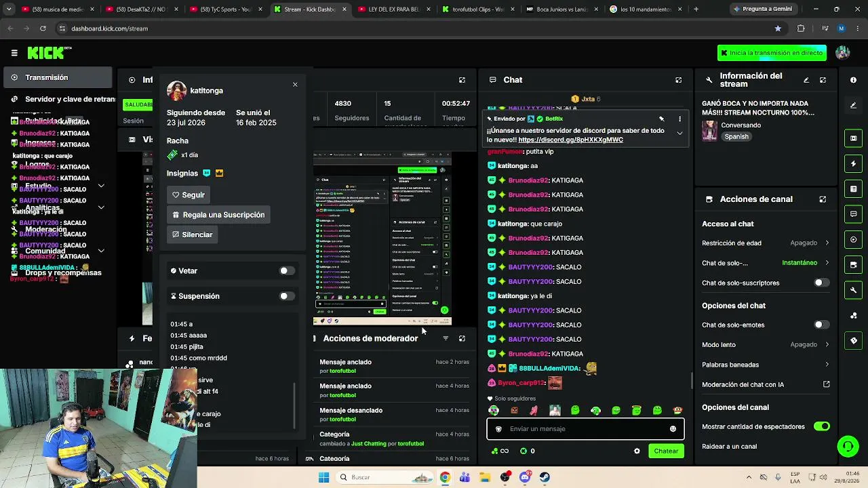Click Regala una Suscripción

(x=218, y=215)
